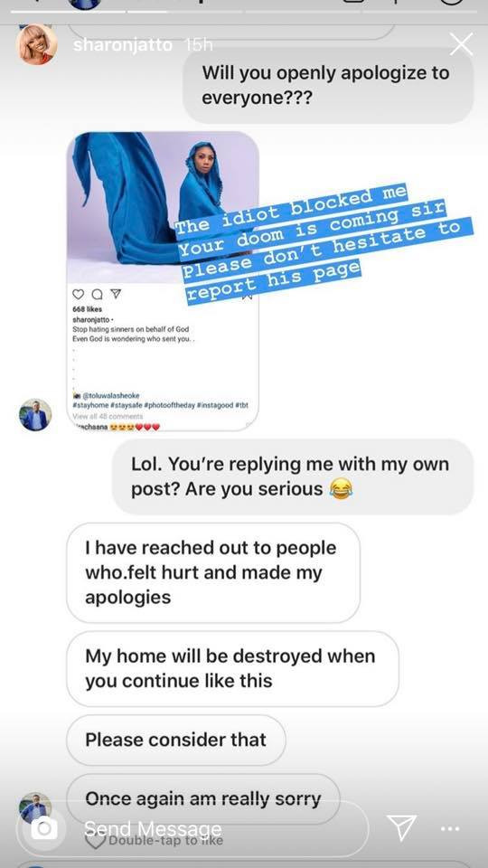Tap the comment bubble icon on post
This screenshot has height=868, width=488.
click(96, 295)
